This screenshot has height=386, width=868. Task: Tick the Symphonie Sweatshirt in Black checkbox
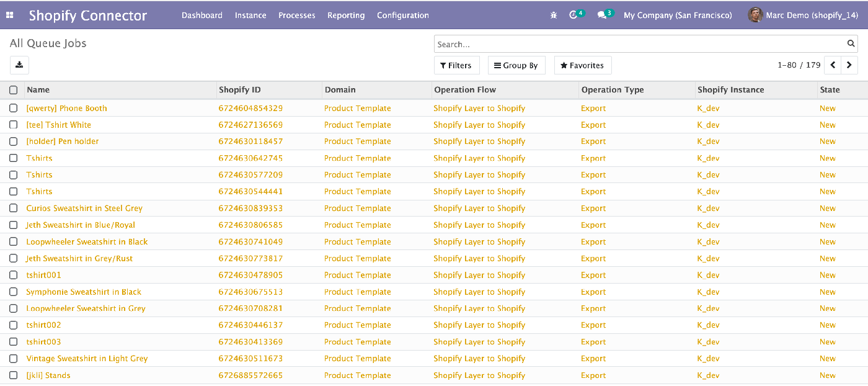13,292
